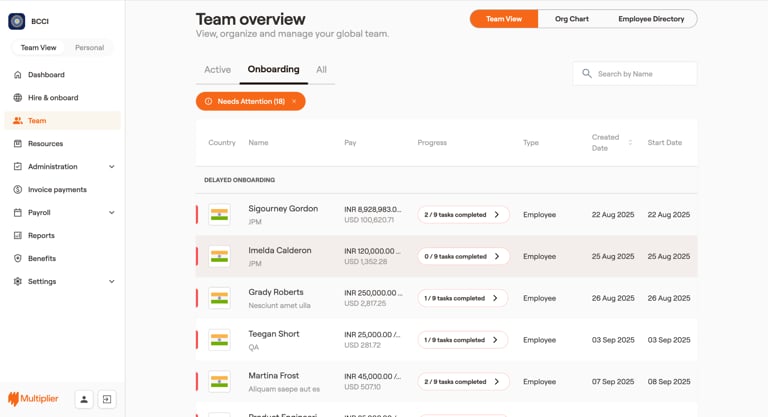Click the India flag for Teegan Short

tap(219, 340)
